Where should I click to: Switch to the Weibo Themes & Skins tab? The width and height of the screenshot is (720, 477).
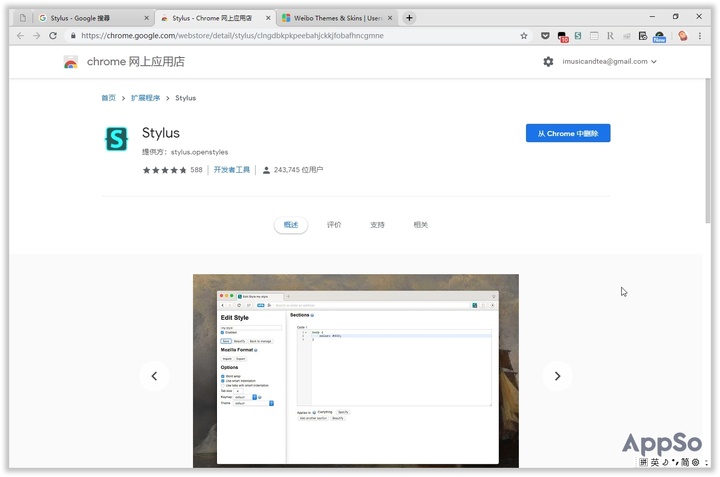click(x=338, y=18)
